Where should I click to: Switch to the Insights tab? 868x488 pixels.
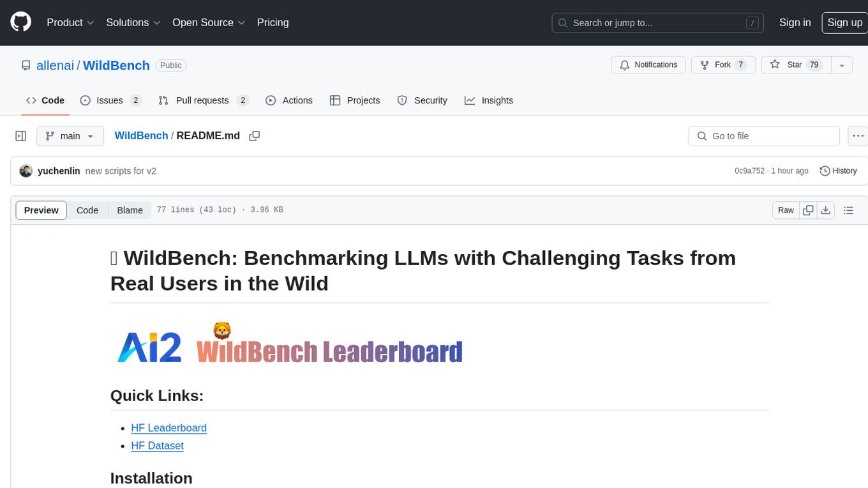click(x=489, y=100)
